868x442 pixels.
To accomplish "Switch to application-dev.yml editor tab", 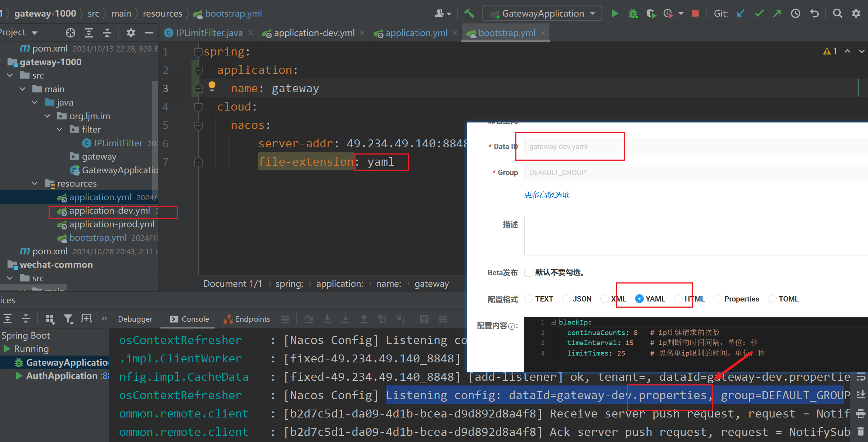I will pos(314,33).
